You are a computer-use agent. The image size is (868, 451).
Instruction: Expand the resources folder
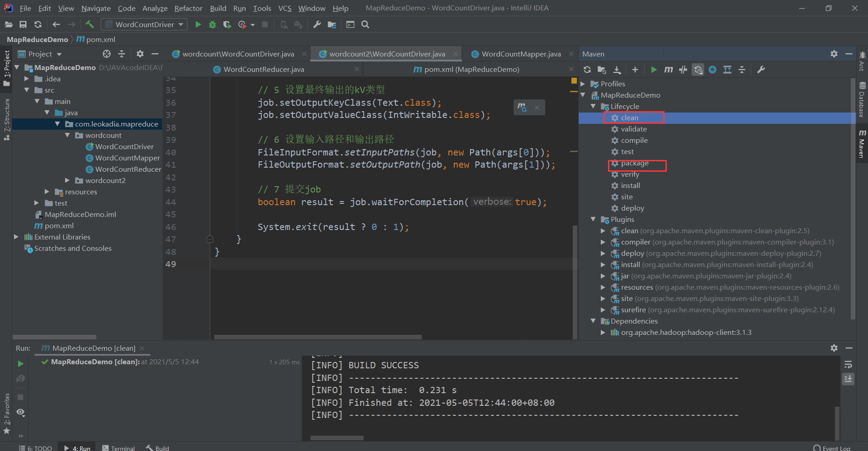(47, 192)
